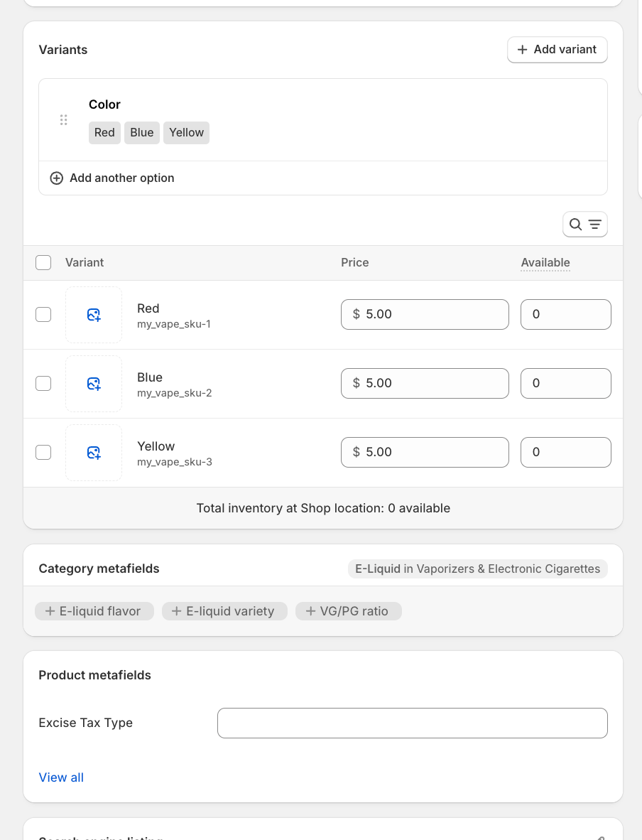This screenshot has width=642, height=840.
Task: Click the Yellow color option tag
Action: (186, 133)
